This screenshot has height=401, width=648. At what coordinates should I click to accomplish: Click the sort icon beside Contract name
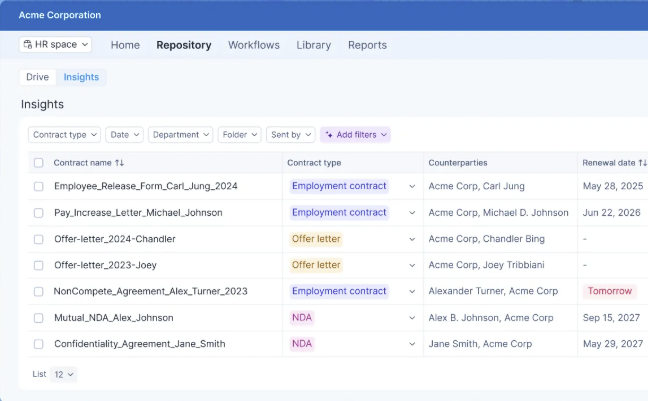tap(119, 163)
